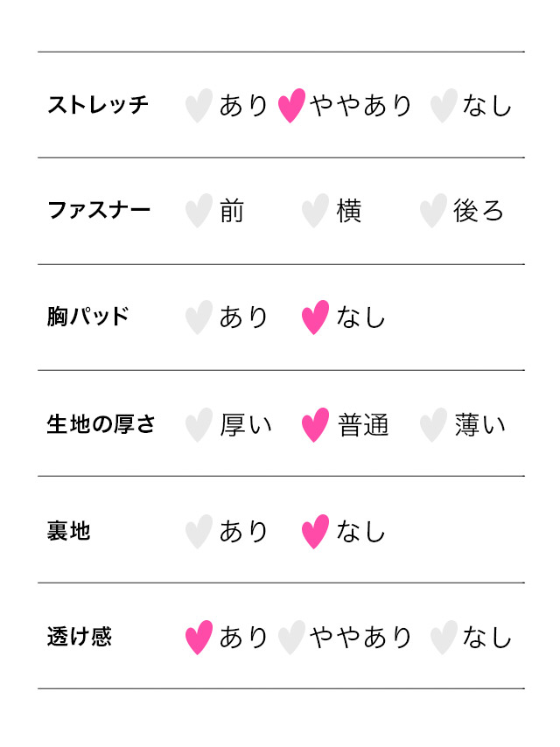Choose the 厚い heart for 生地の厚さ
Image resolution: width=560 pixels, height=747 pixels.
199,425
